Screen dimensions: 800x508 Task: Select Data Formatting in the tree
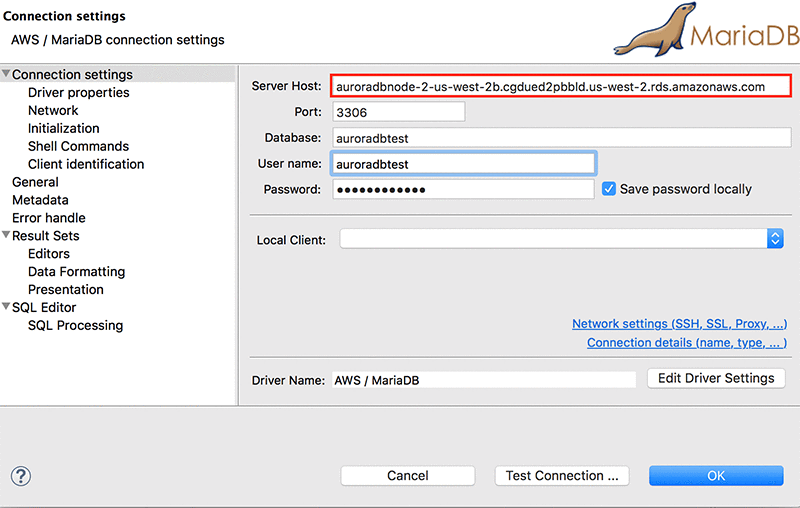point(77,271)
